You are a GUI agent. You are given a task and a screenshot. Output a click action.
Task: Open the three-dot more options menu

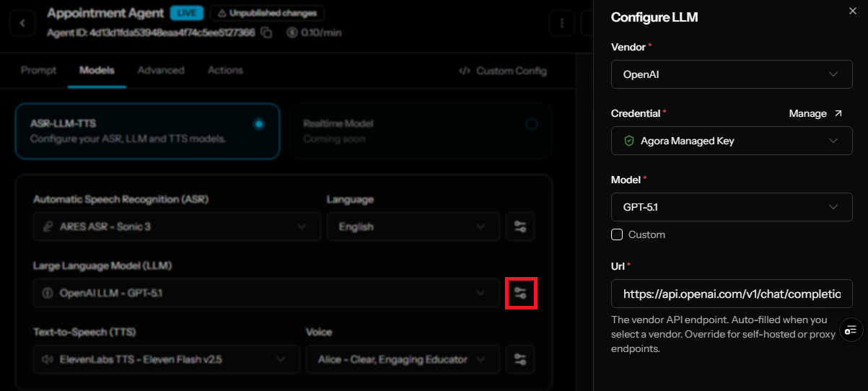(x=561, y=24)
